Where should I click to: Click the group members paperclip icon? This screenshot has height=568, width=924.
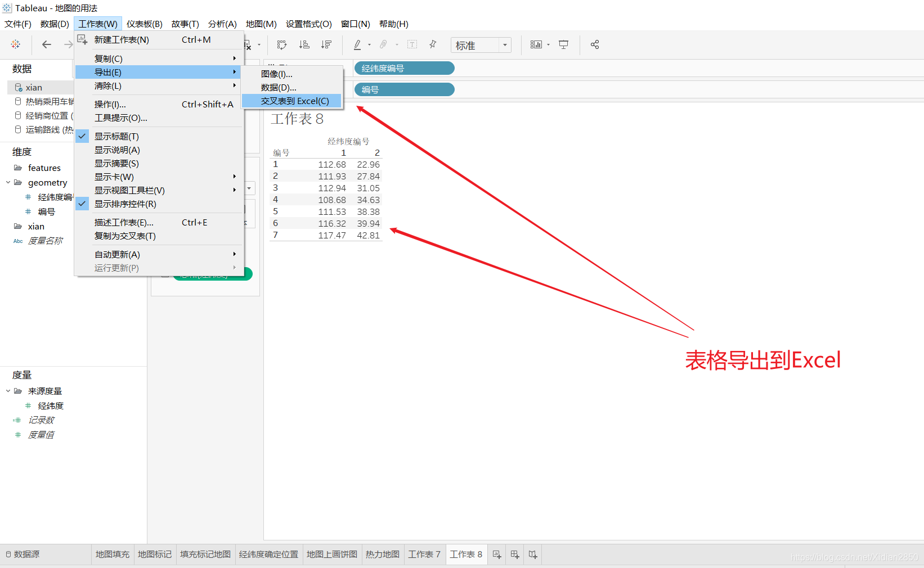(383, 44)
